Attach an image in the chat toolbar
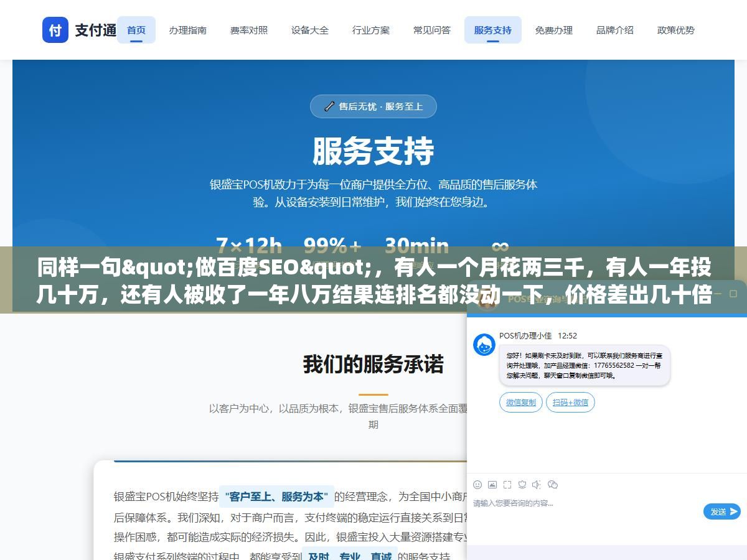The width and height of the screenshot is (747, 560). point(492,485)
